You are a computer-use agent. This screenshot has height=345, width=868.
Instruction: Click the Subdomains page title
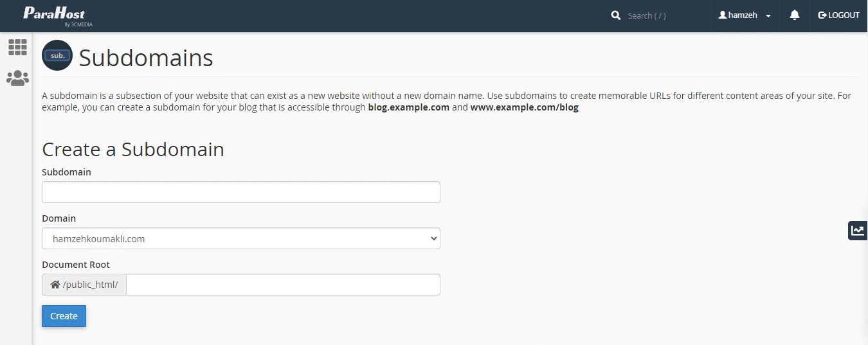(146, 58)
